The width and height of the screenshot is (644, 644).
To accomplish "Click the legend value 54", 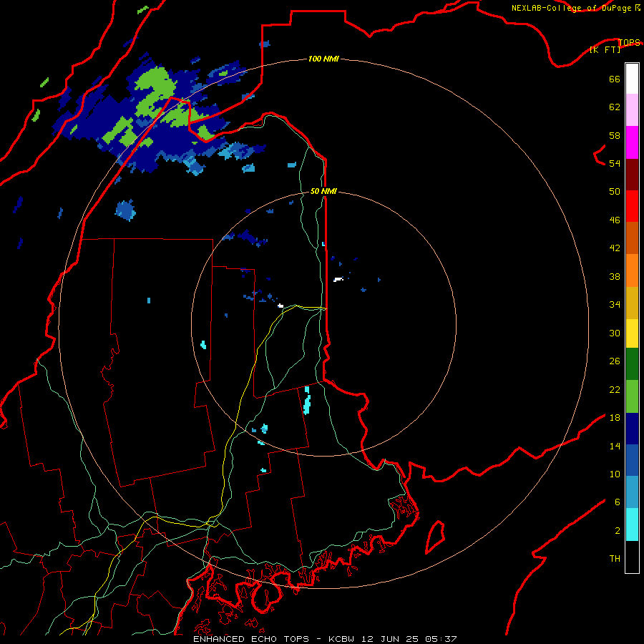I will coord(615,163).
